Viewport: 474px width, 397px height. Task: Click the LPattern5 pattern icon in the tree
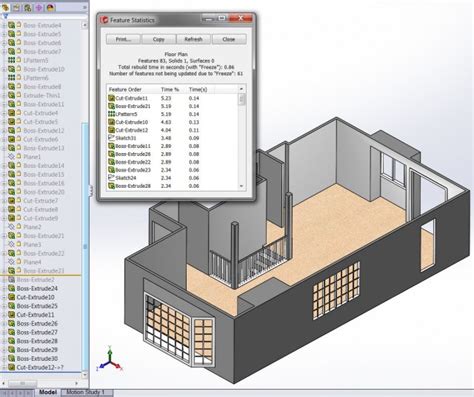tap(11, 60)
